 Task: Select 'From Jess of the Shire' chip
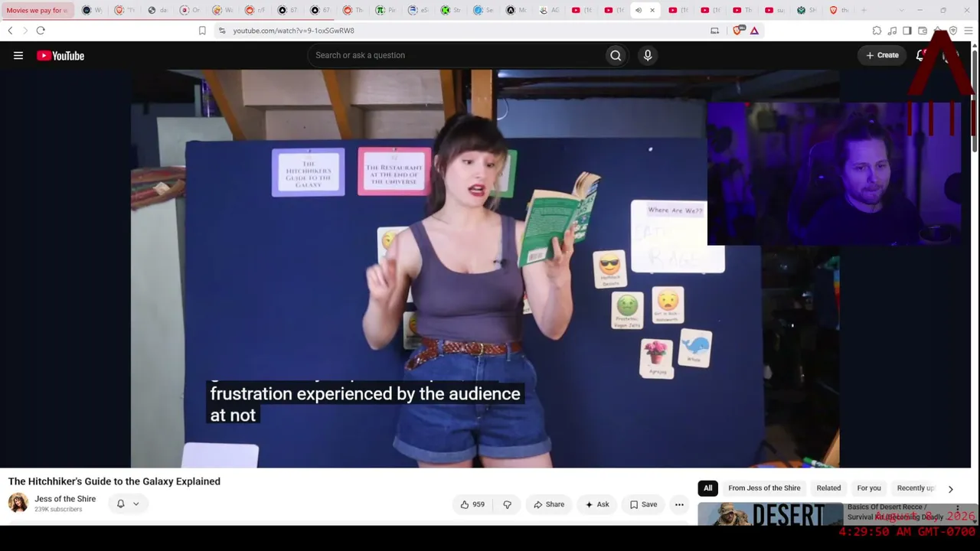click(x=764, y=488)
